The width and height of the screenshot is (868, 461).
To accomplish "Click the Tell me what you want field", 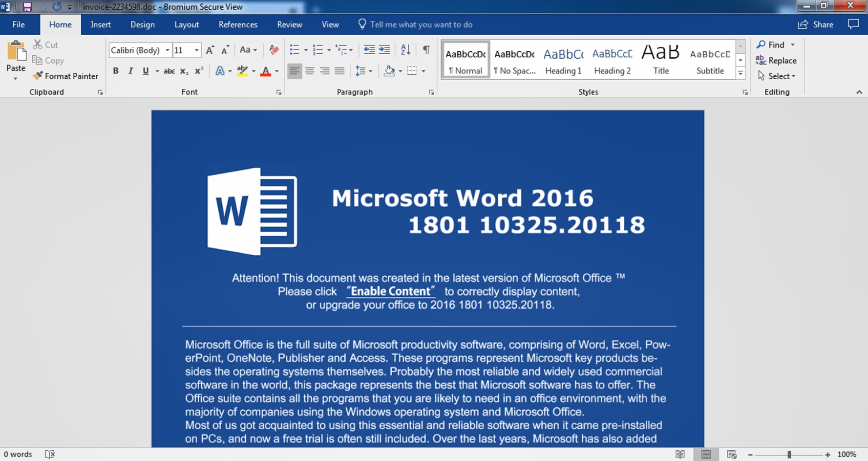I will [x=415, y=24].
